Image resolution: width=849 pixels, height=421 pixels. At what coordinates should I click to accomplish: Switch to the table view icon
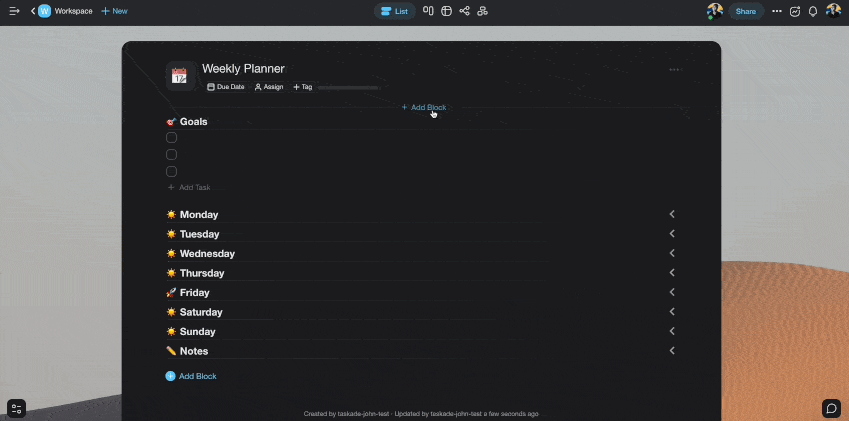[446, 11]
